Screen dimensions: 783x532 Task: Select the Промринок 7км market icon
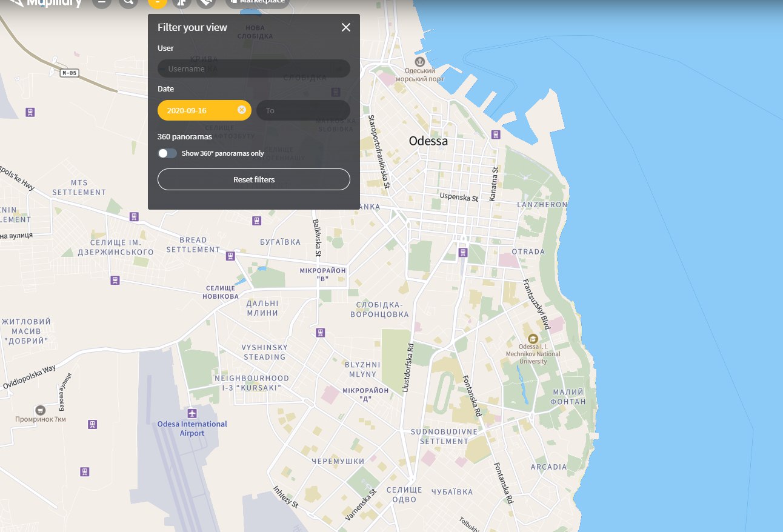coord(40,410)
